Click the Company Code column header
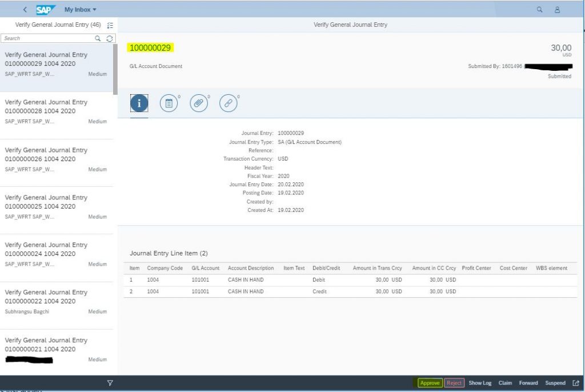Screen dimensions: 585x392 (x=165, y=268)
